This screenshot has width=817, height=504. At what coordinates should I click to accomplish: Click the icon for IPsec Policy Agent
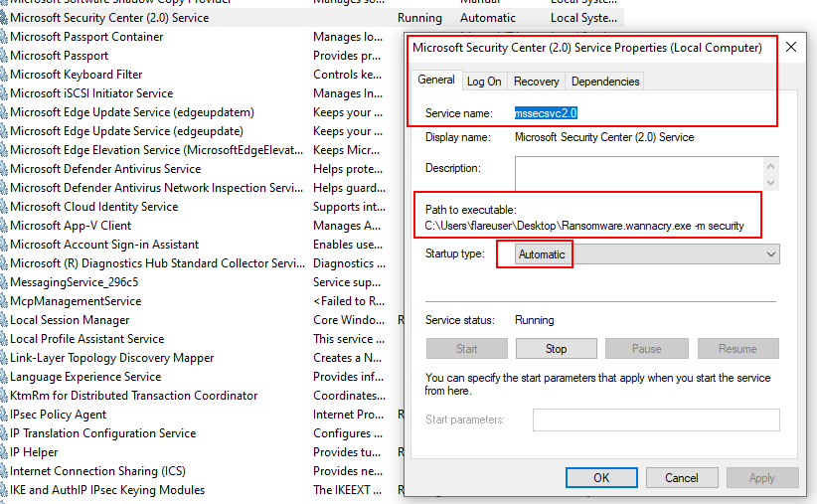tap(4, 415)
